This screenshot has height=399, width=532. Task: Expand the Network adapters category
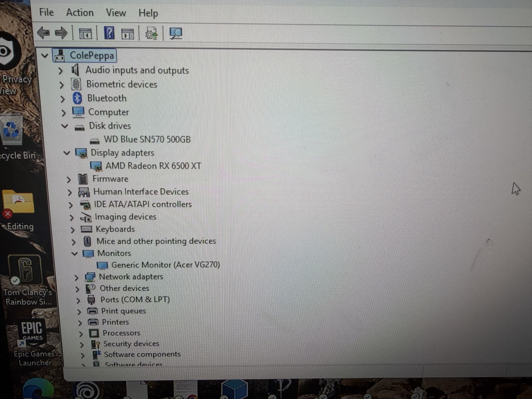[x=76, y=277]
